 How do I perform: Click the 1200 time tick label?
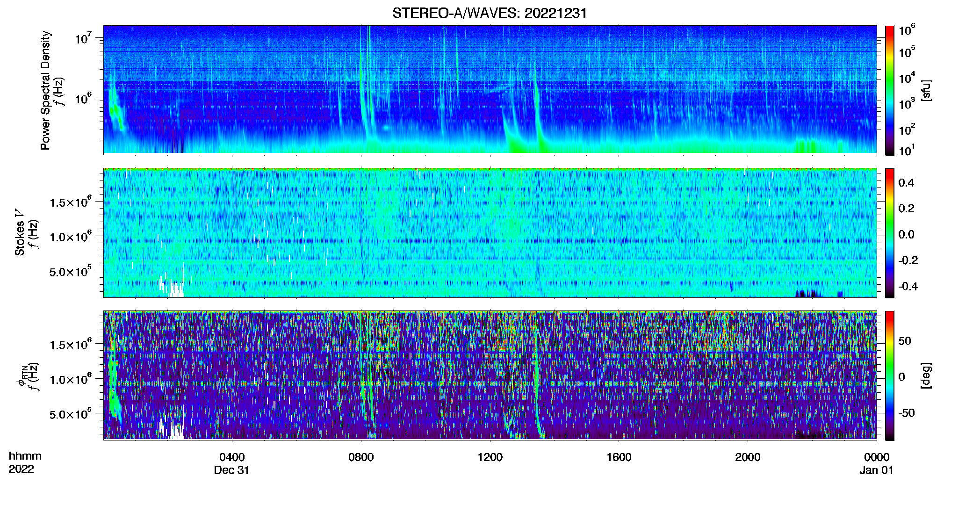pyautogui.click(x=490, y=457)
